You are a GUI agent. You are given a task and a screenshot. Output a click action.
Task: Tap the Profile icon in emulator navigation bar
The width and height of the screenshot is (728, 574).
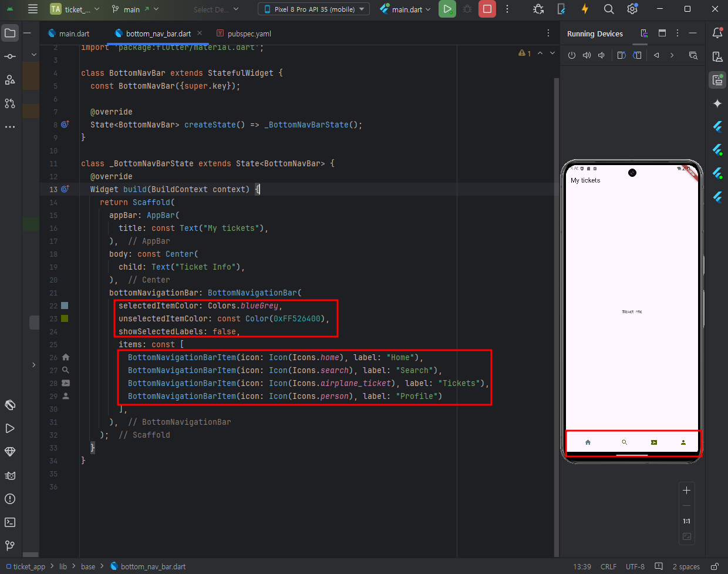[x=683, y=442]
